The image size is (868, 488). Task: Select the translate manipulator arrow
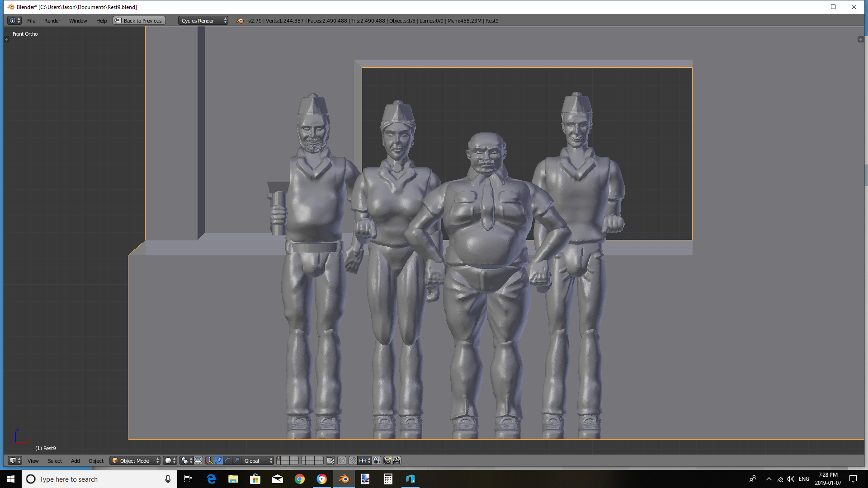[218, 460]
